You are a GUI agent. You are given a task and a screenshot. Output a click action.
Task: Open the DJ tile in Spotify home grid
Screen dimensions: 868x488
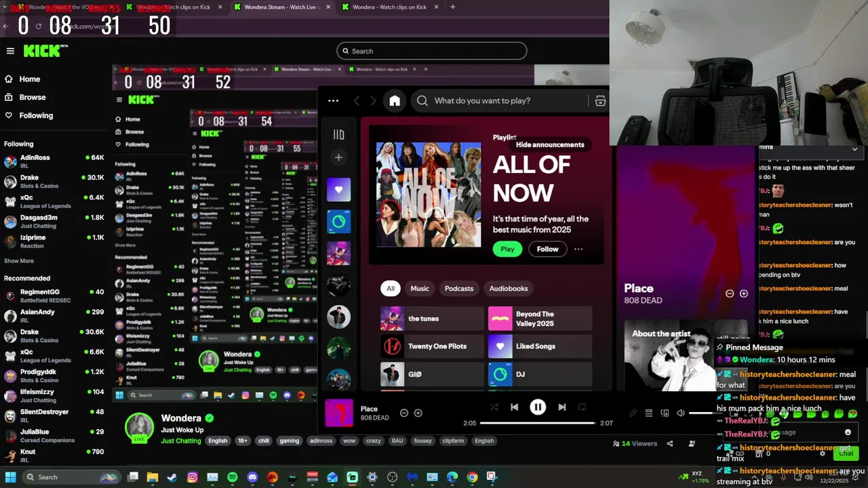[x=540, y=374]
